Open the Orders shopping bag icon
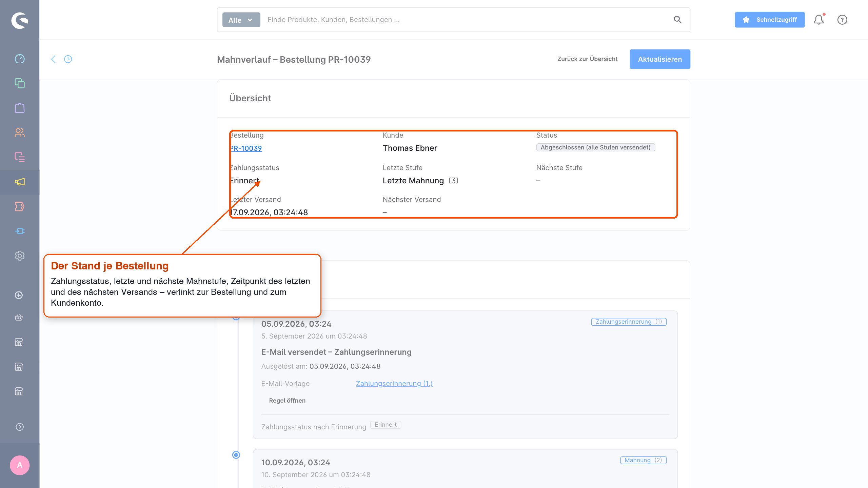 [20, 108]
